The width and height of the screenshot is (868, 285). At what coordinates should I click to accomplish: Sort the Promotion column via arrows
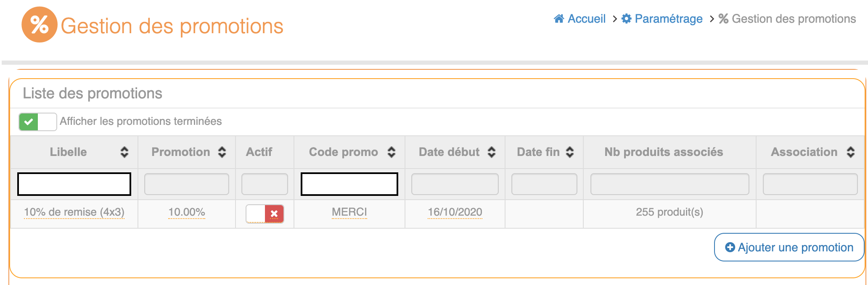(222, 152)
